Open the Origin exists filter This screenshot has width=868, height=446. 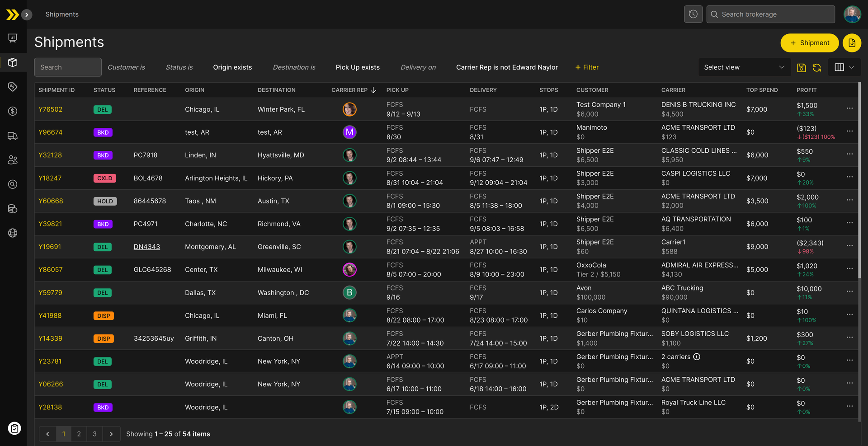232,67
